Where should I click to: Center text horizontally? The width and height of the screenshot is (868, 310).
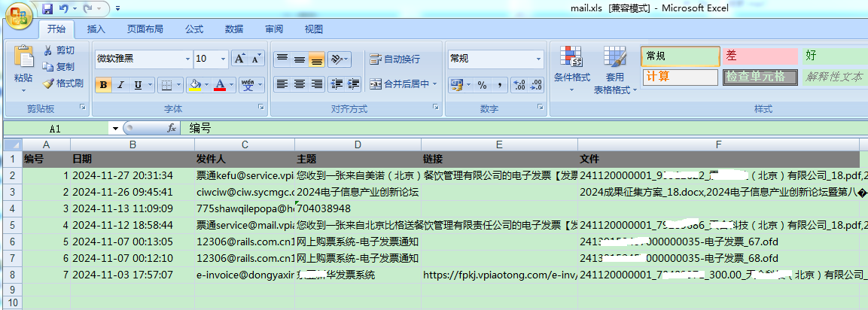click(x=300, y=85)
